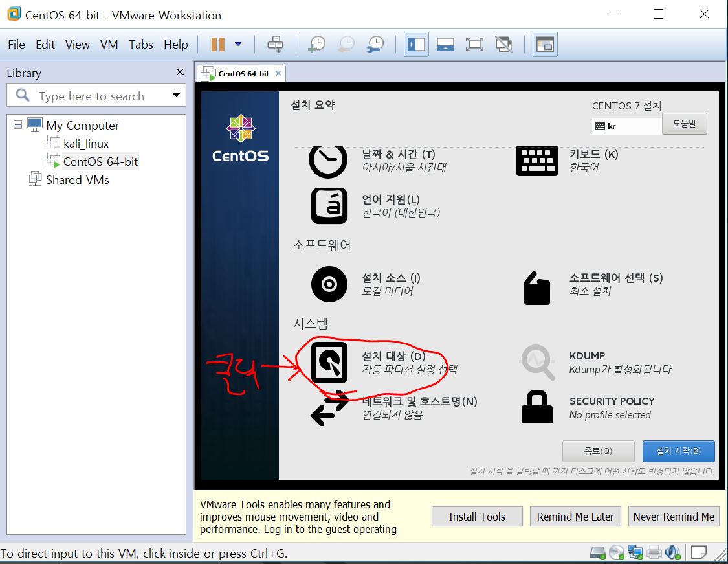Toggle the thumbnail bar view button
This screenshot has height=564, width=728.
click(x=445, y=45)
